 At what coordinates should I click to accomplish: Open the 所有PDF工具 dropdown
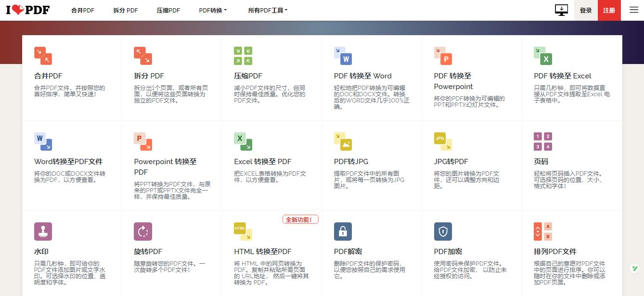coord(268,10)
